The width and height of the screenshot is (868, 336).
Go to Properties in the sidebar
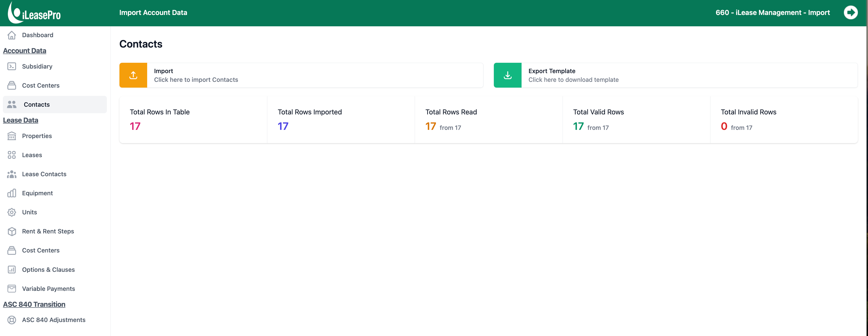pyautogui.click(x=55, y=136)
